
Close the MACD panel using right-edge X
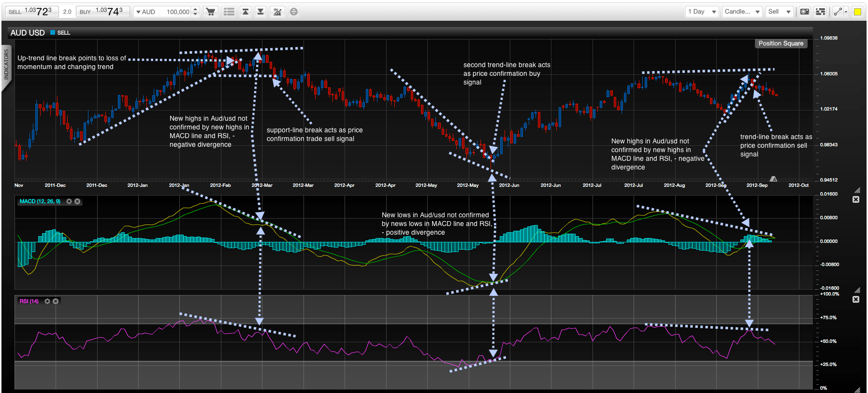pos(856,199)
